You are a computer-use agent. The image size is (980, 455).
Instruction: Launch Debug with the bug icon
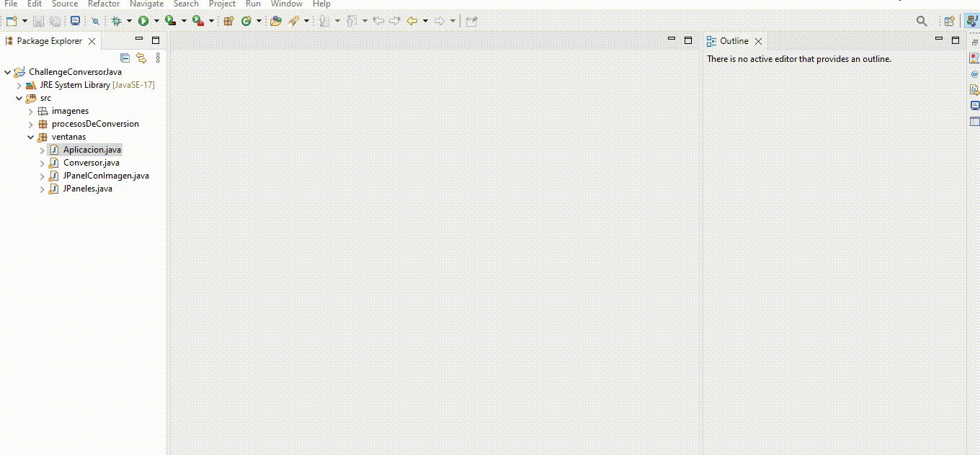point(117,21)
